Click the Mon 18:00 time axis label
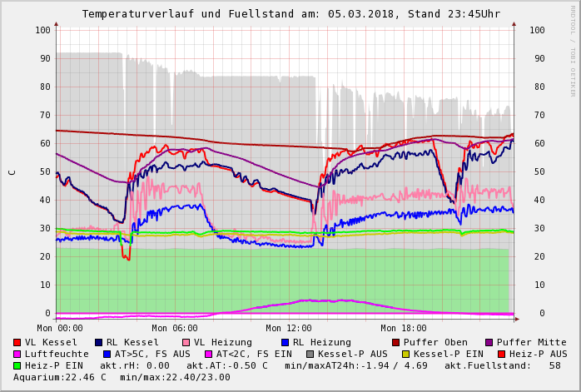 pos(404,328)
